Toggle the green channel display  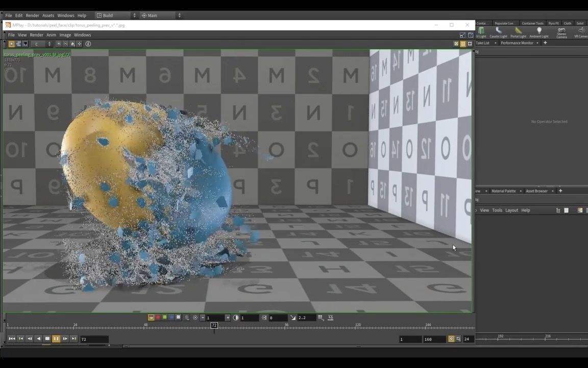165,318
